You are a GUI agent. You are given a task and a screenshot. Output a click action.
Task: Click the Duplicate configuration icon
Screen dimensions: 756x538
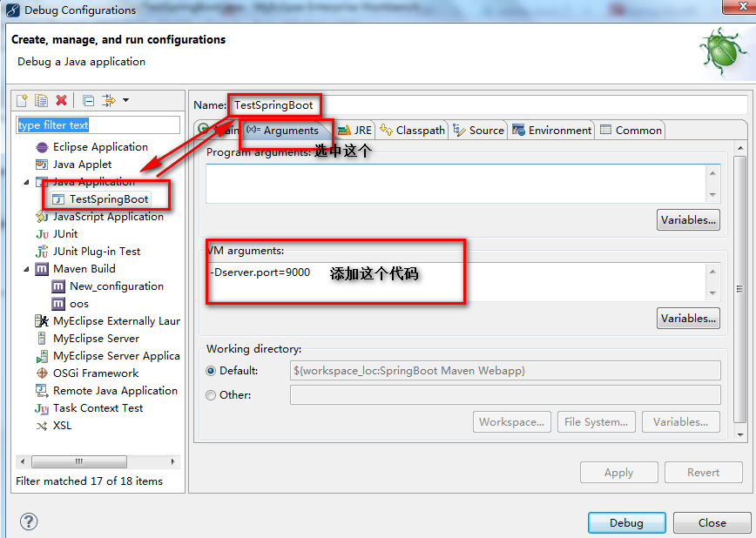click(x=42, y=100)
